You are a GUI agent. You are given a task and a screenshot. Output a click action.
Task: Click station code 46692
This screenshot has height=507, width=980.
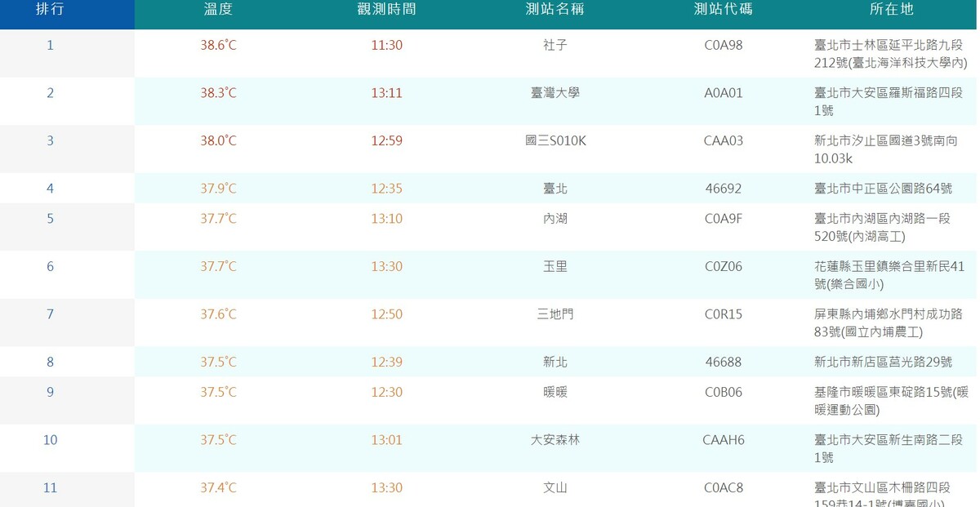[723, 189]
